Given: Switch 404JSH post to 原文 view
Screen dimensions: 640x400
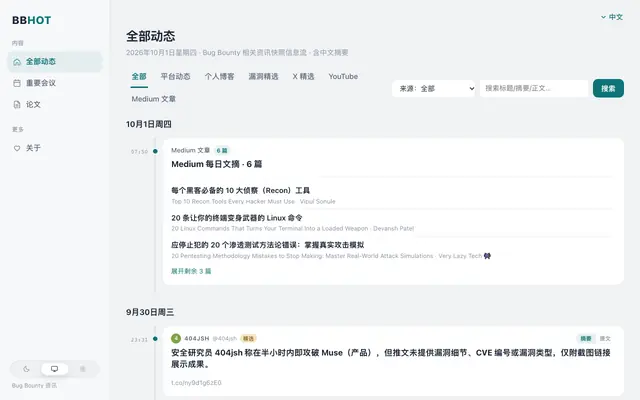Looking at the screenshot, I should click(x=605, y=338).
